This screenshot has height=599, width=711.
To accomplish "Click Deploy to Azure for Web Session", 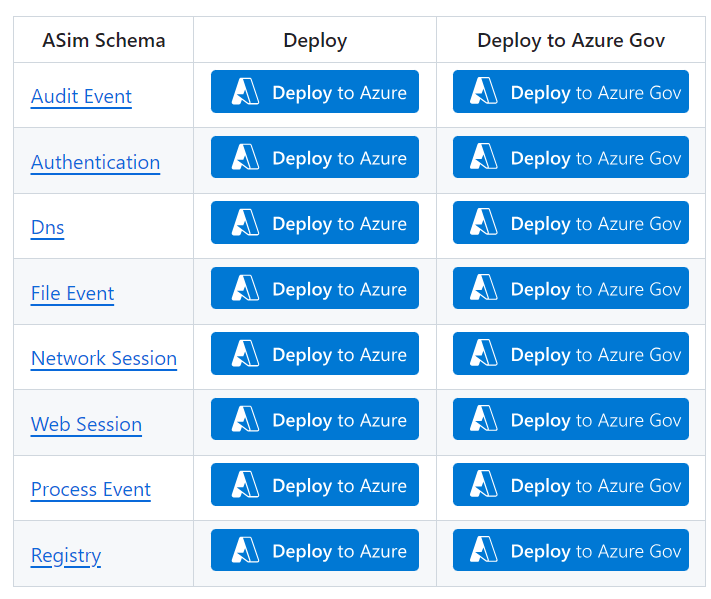I will (315, 419).
